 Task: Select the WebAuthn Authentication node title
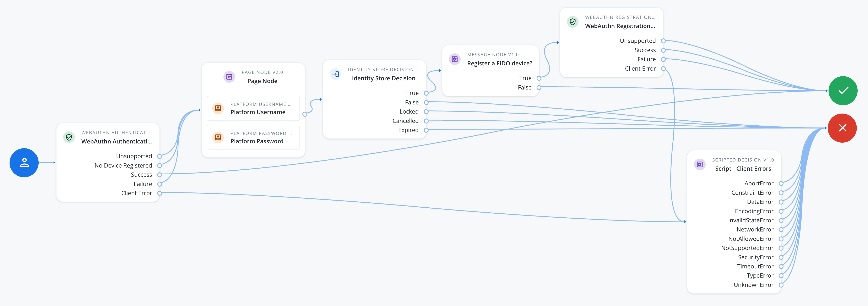(116, 142)
